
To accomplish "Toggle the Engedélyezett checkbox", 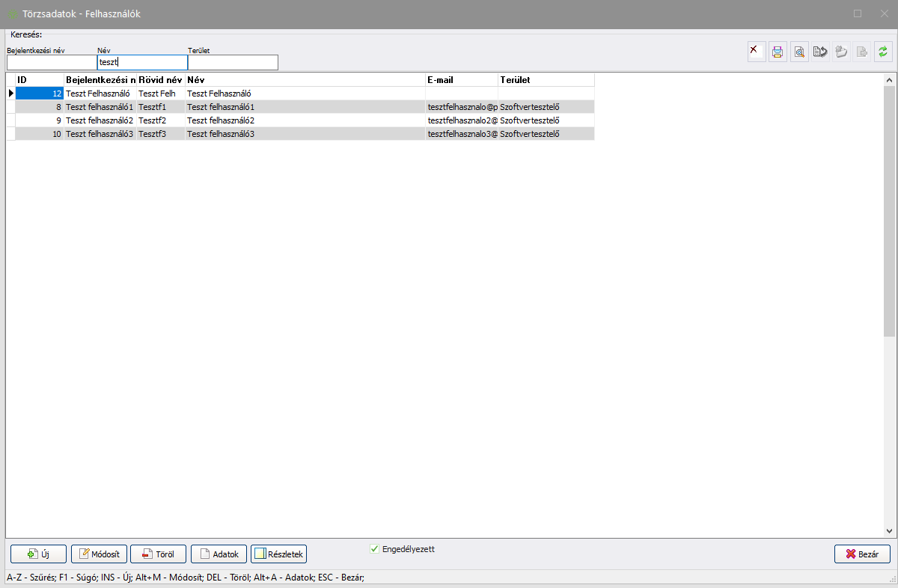I will click(x=375, y=549).
